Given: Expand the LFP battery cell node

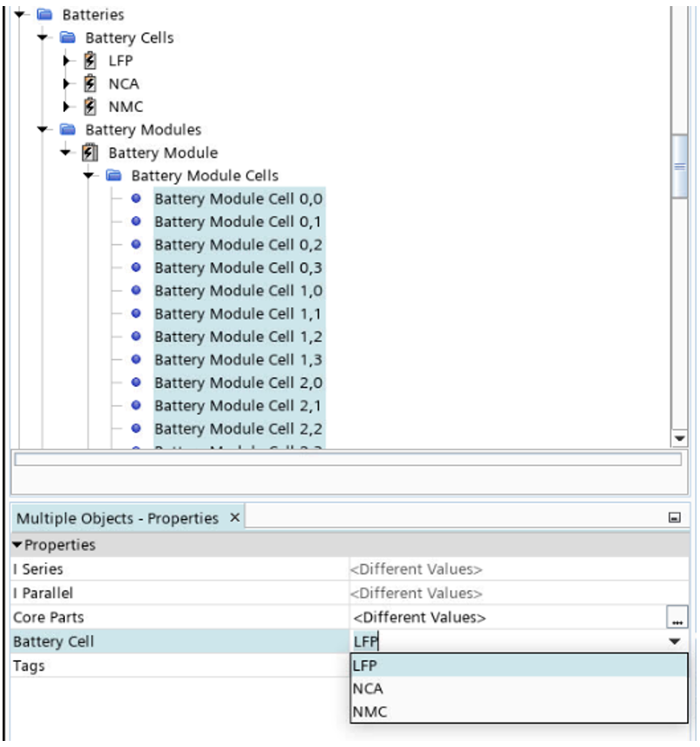Looking at the screenshot, I should 68,61.
